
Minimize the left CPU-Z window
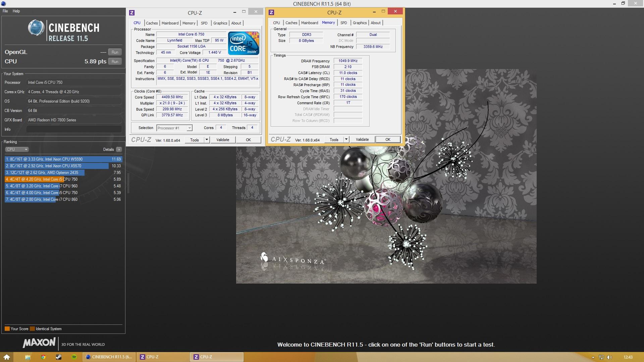(234, 12)
